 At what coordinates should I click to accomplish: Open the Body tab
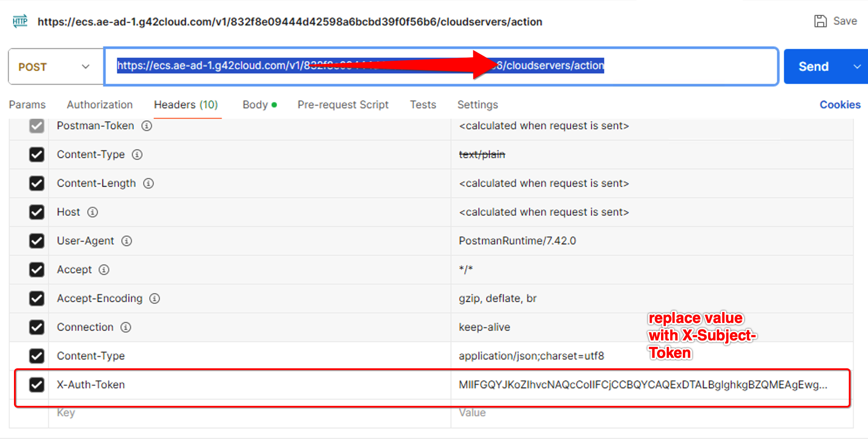tap(259, 105)
